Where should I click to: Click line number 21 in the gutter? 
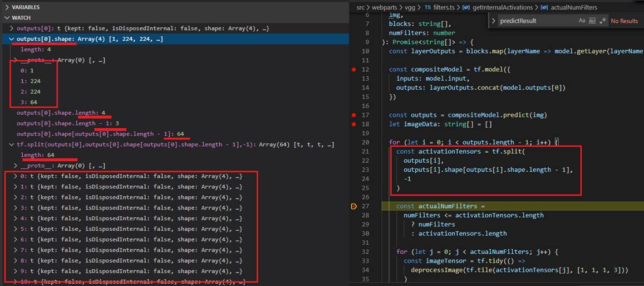[366, 152]
